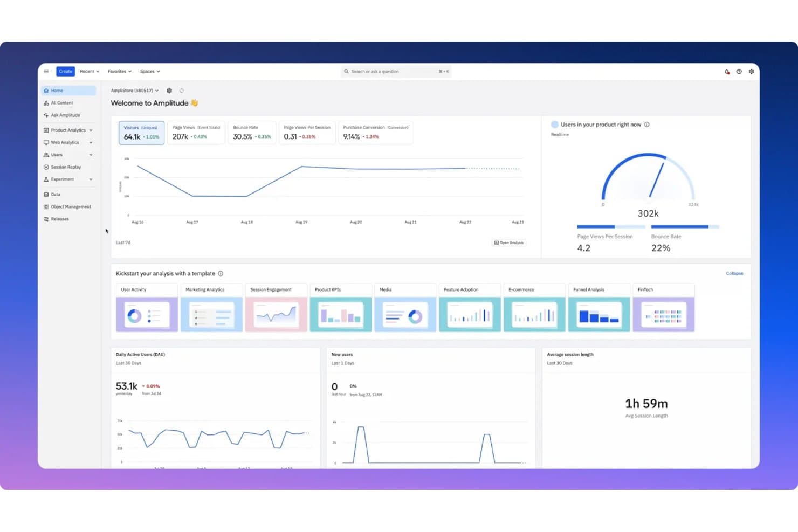The image size is (798, 532).
Task: Open Object Management in the sidebar
Action: [x=68, y=207]
